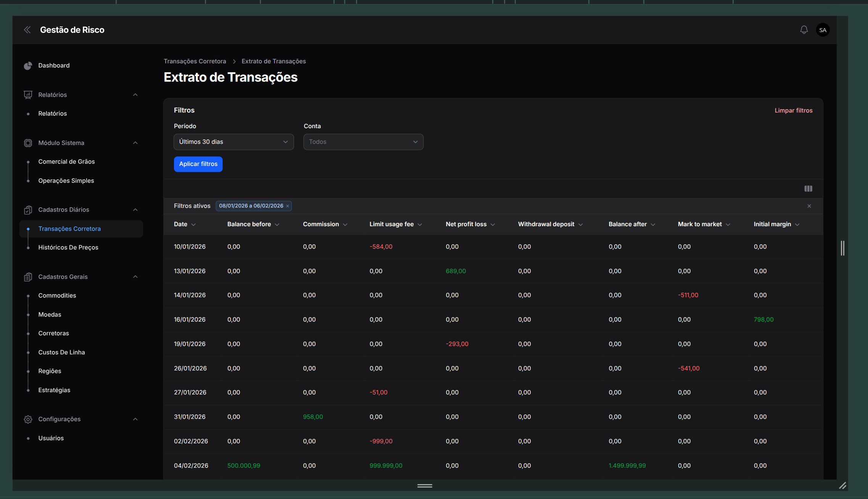The width and height of the screenshot is (868, 499).
Task: Collapse the Cadastros Gerais section
Action: coord(135,277)
